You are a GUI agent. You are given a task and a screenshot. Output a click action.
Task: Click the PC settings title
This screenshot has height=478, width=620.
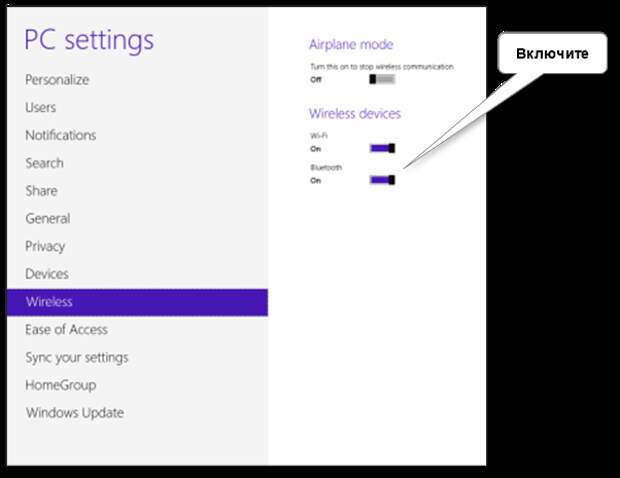click(89, 41)
